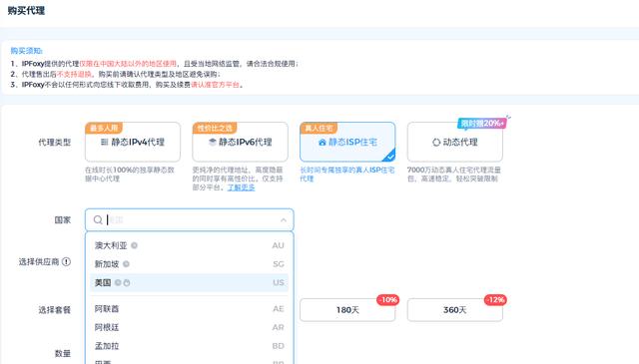Click the house icon on 静态ISP住宅 card
The width and height of the screenshot is (639, 364).
point(322,142)
